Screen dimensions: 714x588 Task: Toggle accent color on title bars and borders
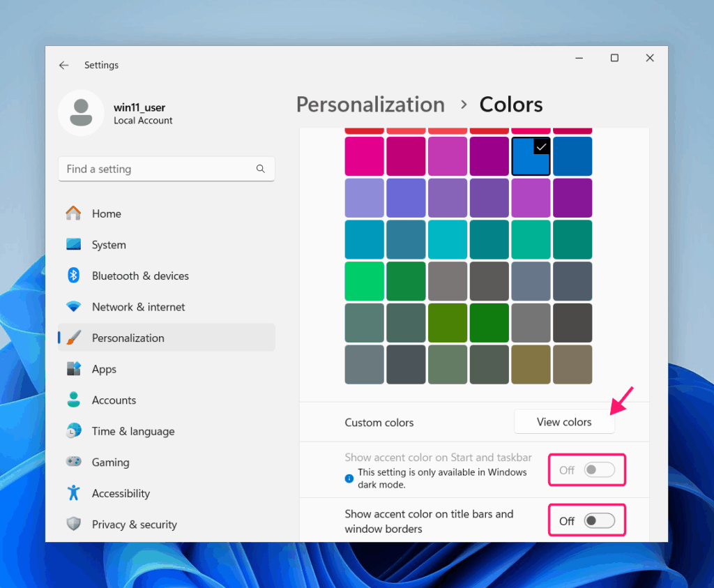point(599,520)
